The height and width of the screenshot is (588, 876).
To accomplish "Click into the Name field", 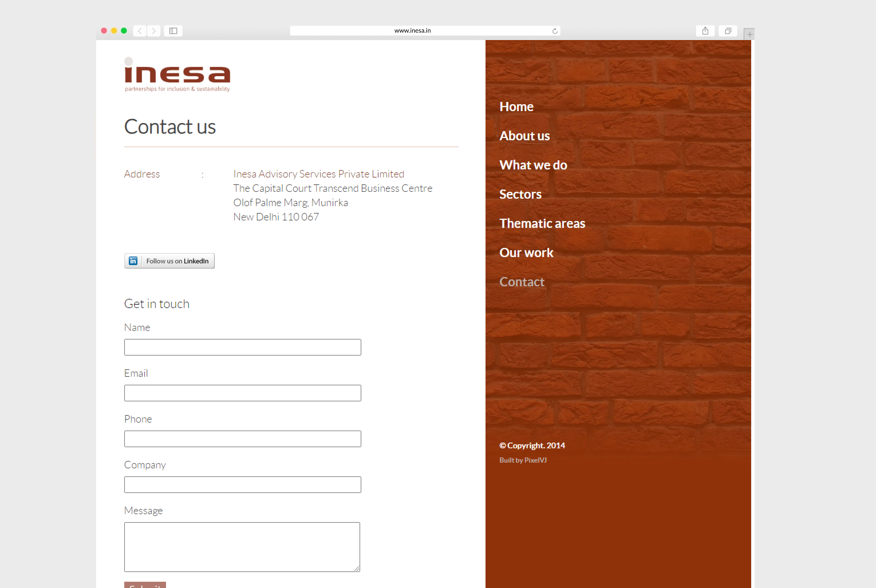I will (243, 347).
